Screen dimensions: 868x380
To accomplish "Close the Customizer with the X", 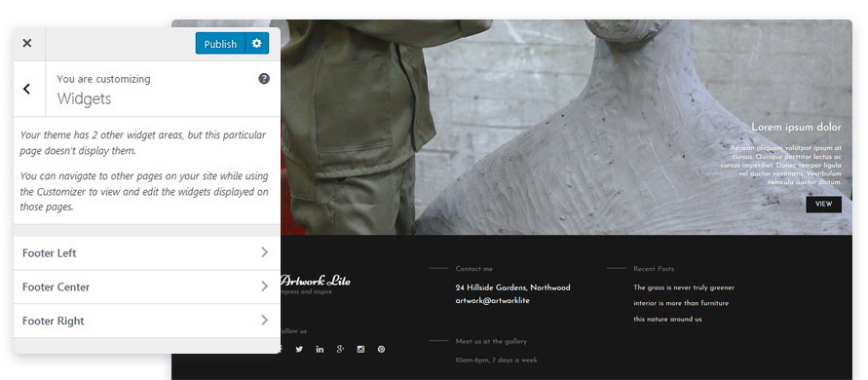I will click(27, 43).
